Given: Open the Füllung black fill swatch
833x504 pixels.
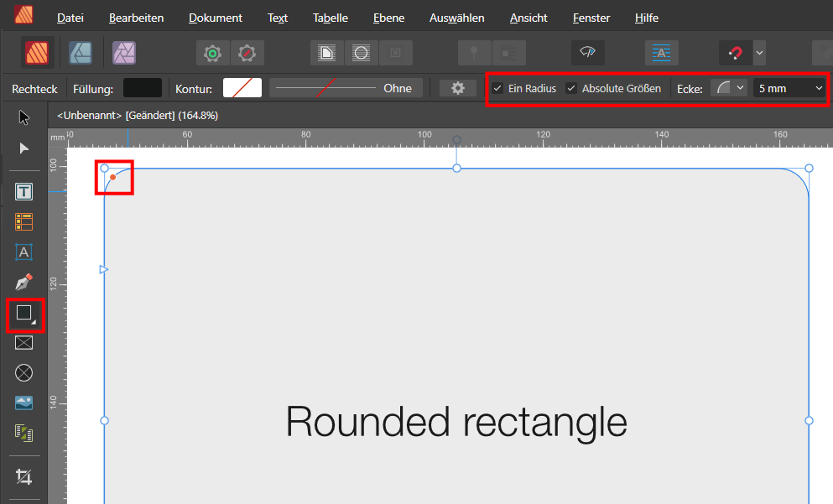Looking at the screenshot, I should point(143,87).
